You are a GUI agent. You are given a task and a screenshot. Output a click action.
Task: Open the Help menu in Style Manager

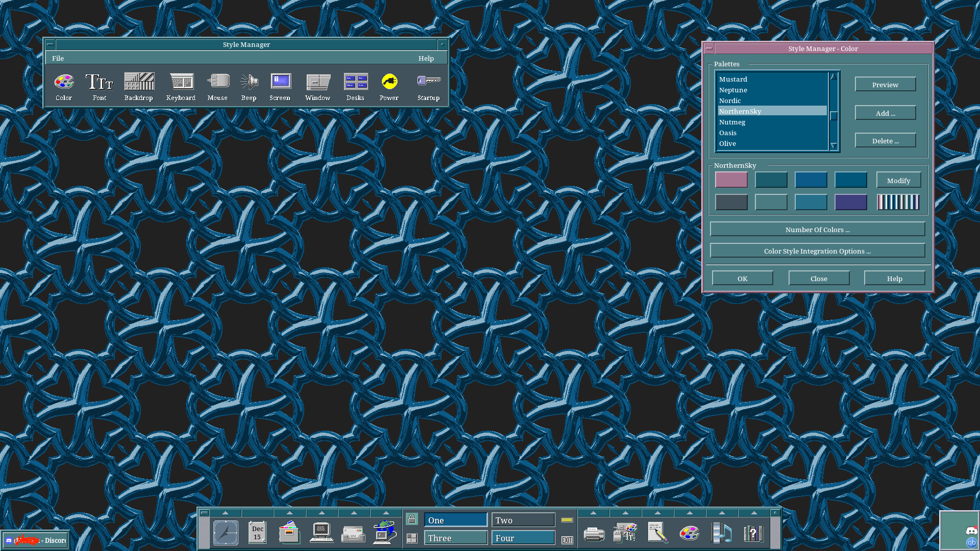(x=426, y=58)
